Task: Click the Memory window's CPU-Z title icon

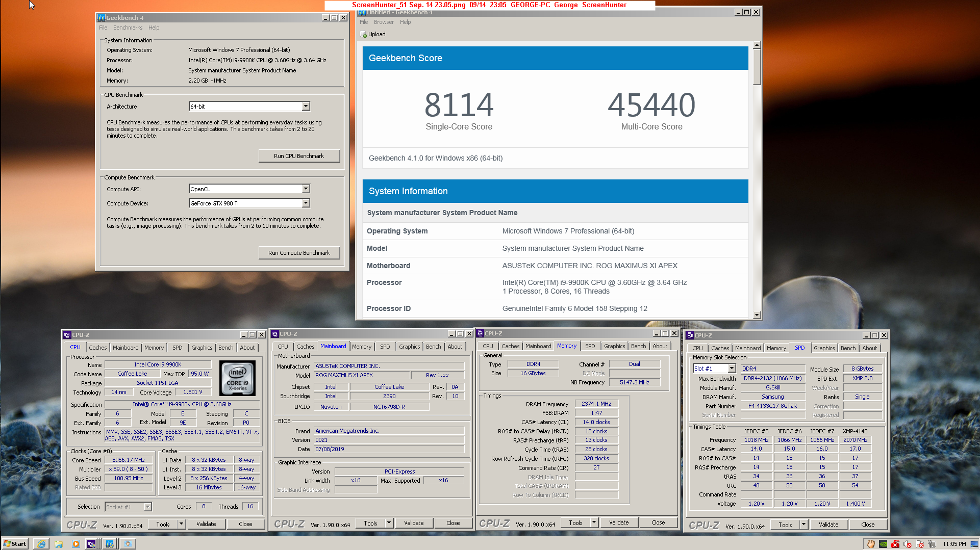Action: point(480,333)
